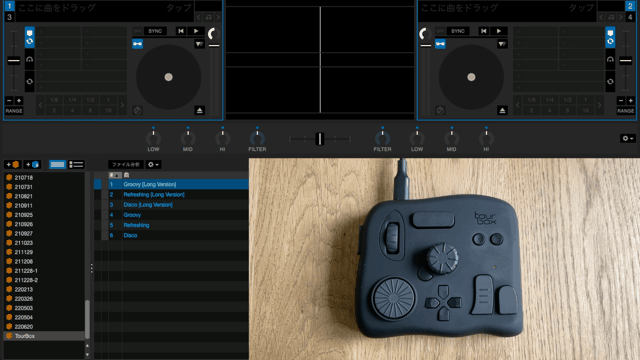Click the crossfader handle

coord(320,139)
